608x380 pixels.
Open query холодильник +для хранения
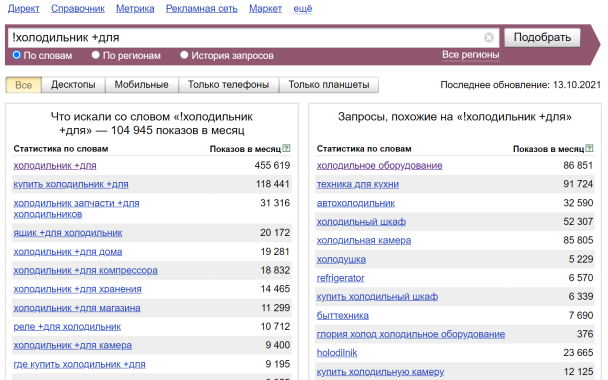(78, 289)
